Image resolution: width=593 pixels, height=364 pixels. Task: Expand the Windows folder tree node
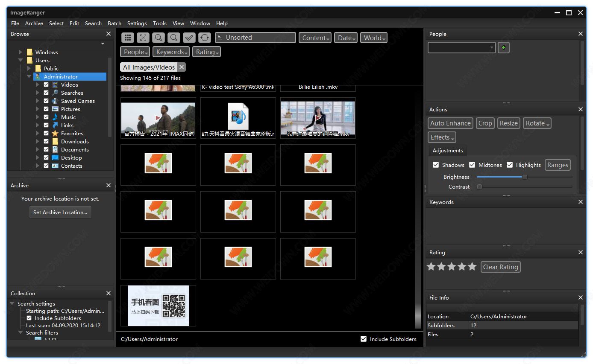pyautogui.click(x=21, y=52)
